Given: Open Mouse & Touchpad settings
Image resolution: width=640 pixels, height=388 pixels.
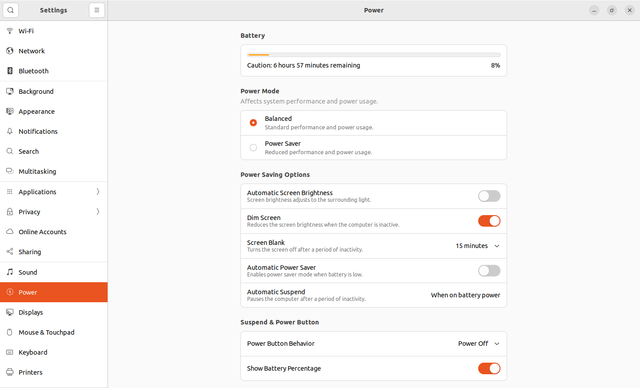Looking at the screenshot, I should coord(54,332).
